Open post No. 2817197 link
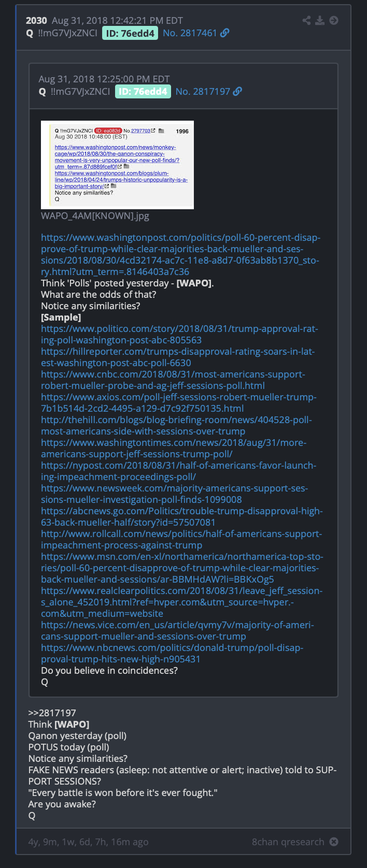 203,92
